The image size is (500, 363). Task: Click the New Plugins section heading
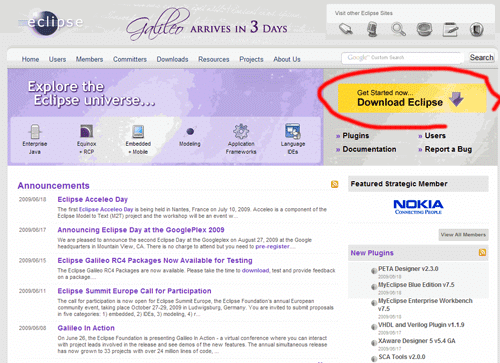point(372,253)
